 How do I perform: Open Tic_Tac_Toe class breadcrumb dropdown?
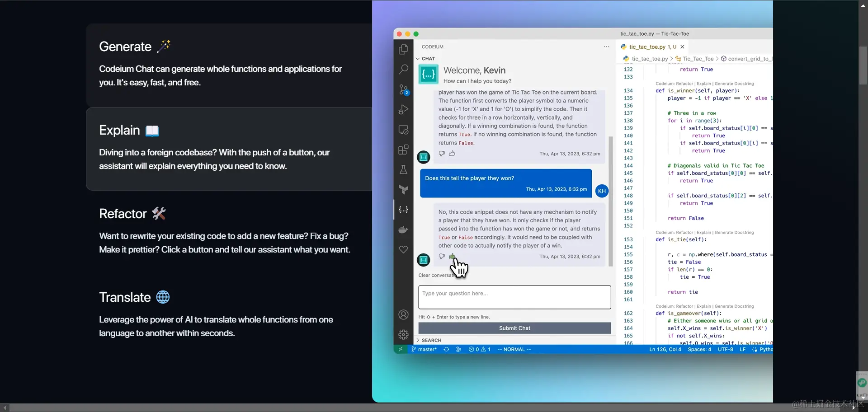[694, 59]
